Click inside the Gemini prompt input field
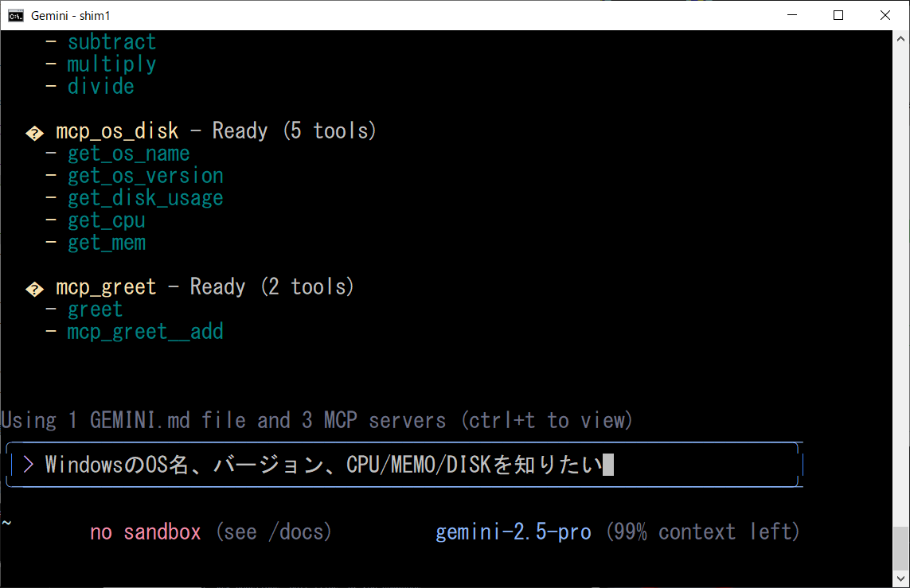Screen dimensions: 910x588 point(398,465)
